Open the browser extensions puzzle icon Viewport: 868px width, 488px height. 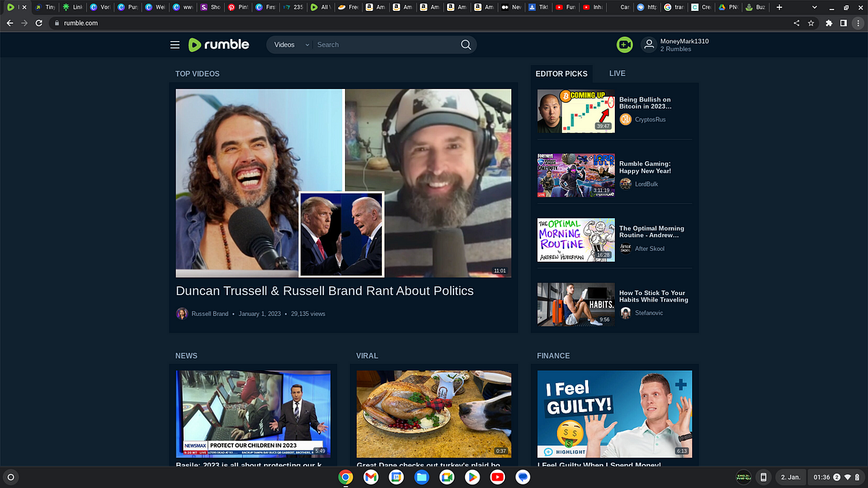pos(829,23)
